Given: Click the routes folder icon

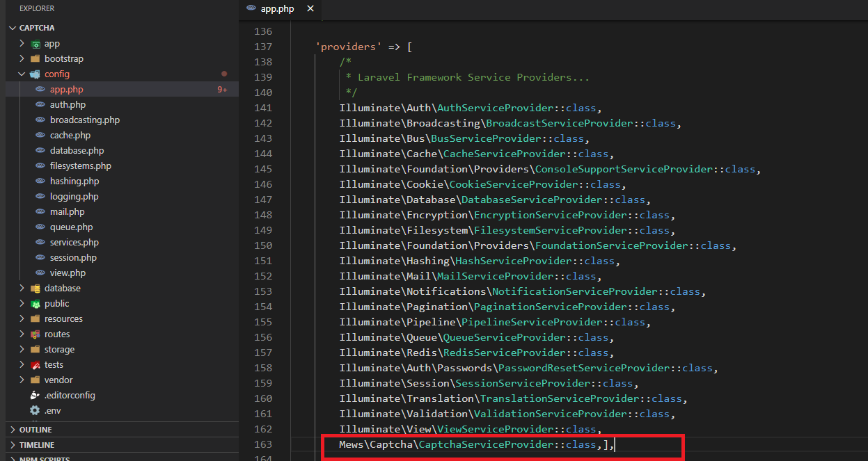Looking at the screenshot, I should [35, 334].
